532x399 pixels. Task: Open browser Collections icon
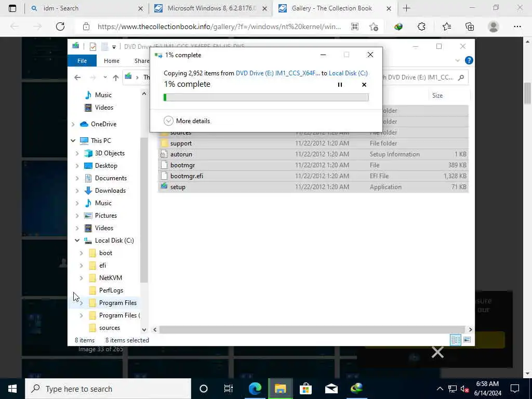[470, 26]
